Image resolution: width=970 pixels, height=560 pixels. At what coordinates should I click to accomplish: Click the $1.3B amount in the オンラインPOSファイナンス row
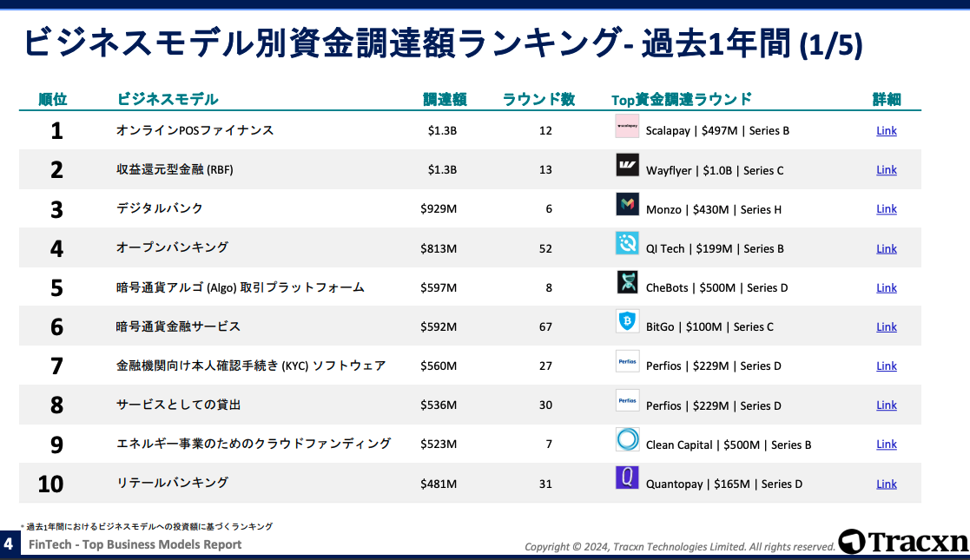tap(442, 130)
